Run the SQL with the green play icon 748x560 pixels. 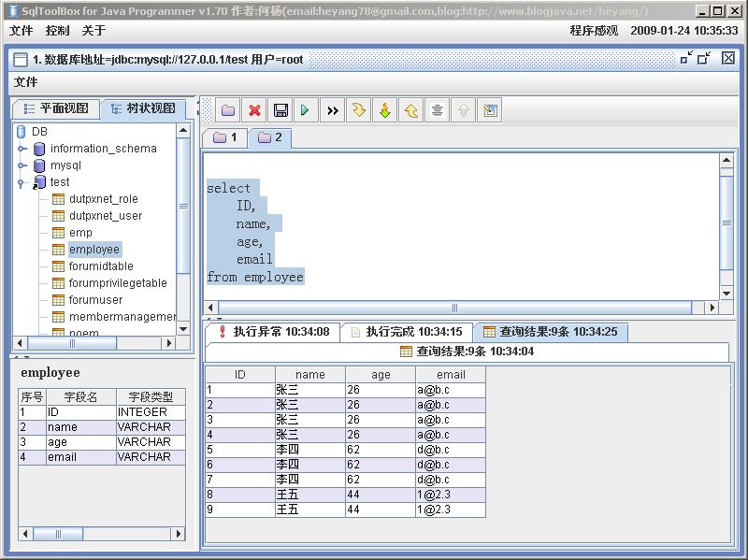307,110
